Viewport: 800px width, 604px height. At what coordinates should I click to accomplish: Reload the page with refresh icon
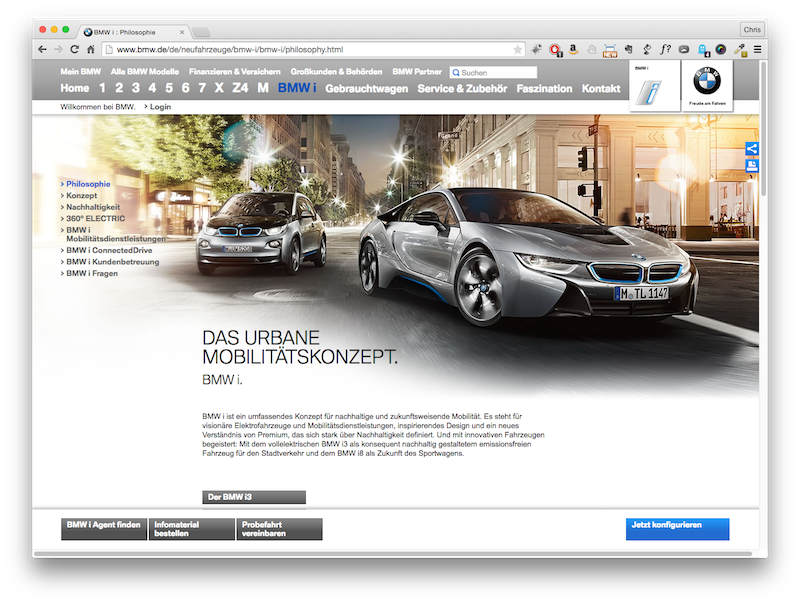[74, 49]
